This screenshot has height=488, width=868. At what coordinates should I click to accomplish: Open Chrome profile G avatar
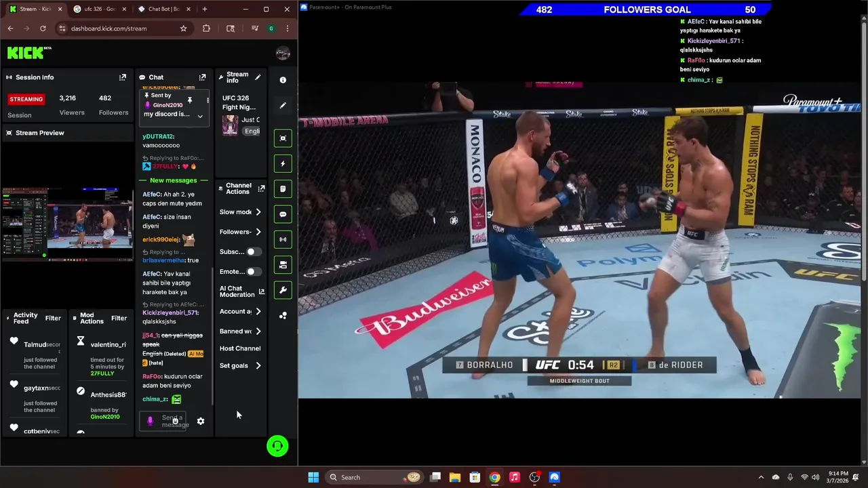click(271, 28)
